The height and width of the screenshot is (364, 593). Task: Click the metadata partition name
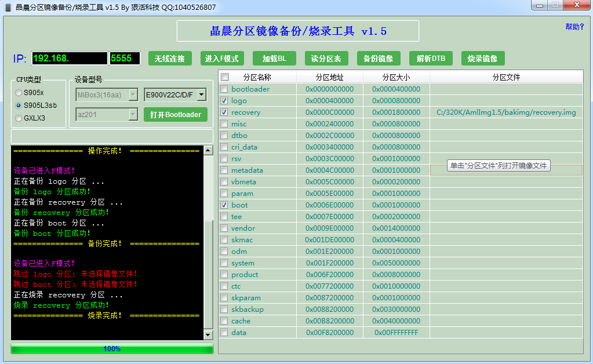247,170
